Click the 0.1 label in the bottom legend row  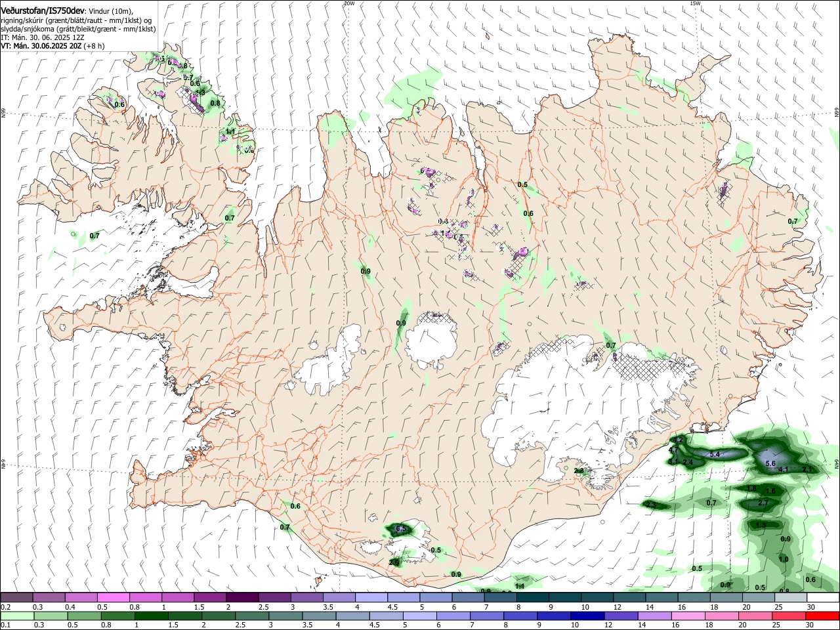tap(6, 625)
